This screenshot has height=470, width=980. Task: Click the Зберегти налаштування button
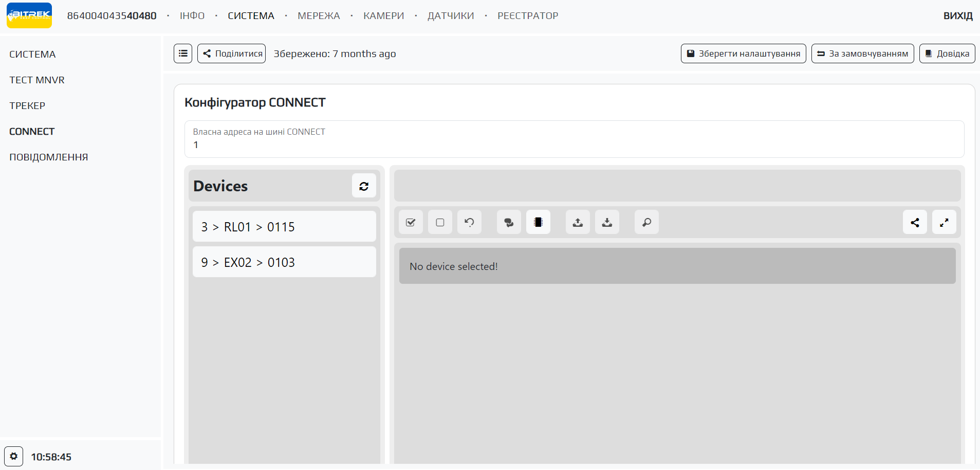pos(743,53)
